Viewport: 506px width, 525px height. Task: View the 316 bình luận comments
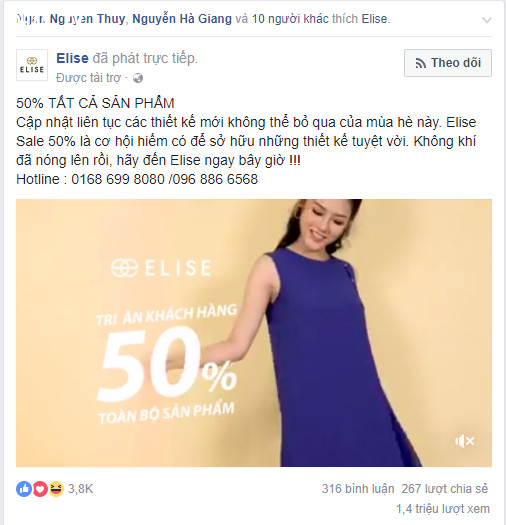tap(358, 489)
